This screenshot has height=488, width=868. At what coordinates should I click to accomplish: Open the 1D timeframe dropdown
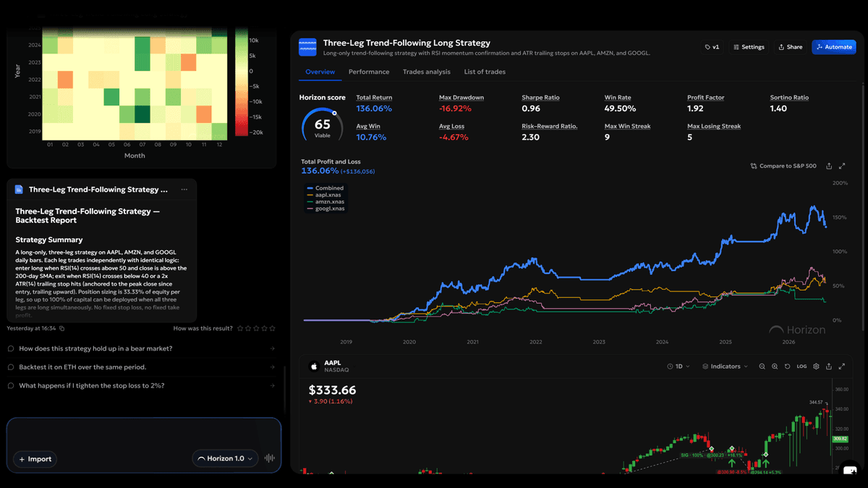(678, 367)
